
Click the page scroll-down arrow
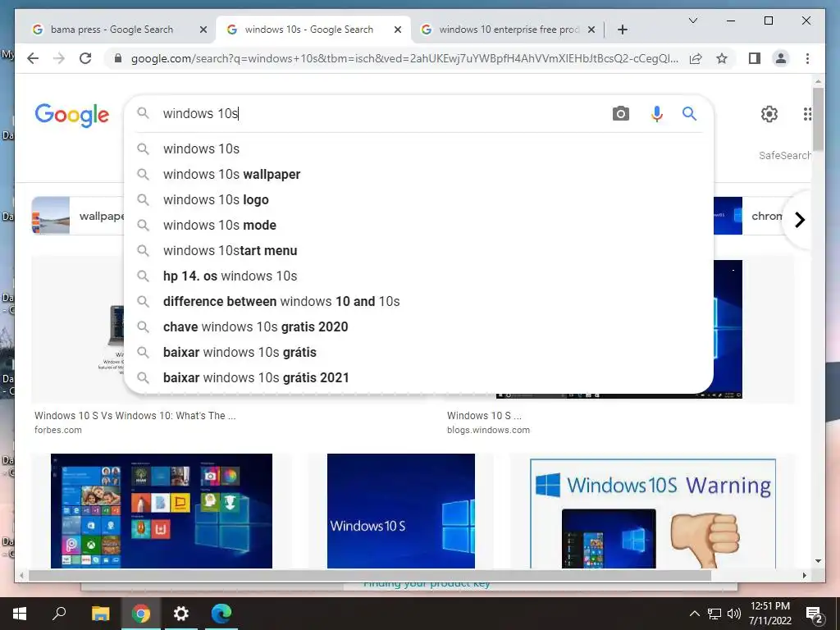818,561
